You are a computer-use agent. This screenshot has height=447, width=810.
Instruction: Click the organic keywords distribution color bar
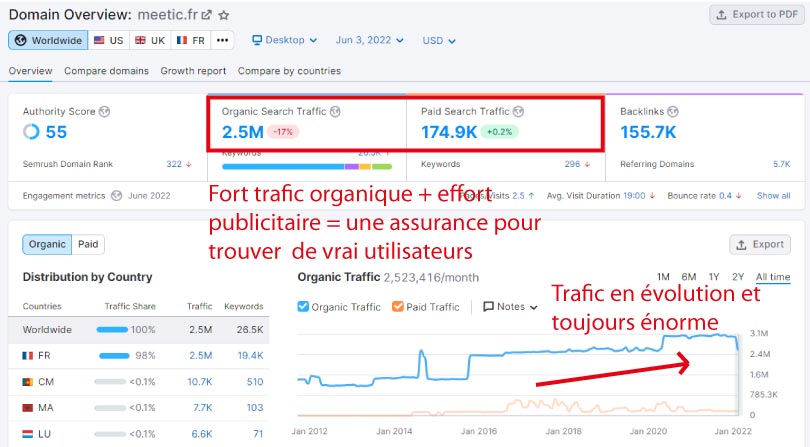coord(307,166)
